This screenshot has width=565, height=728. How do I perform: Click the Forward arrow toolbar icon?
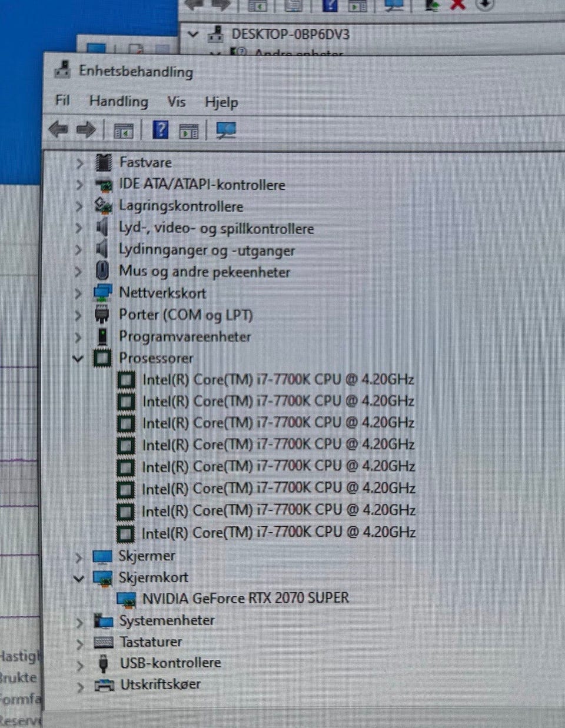[86, 129]
